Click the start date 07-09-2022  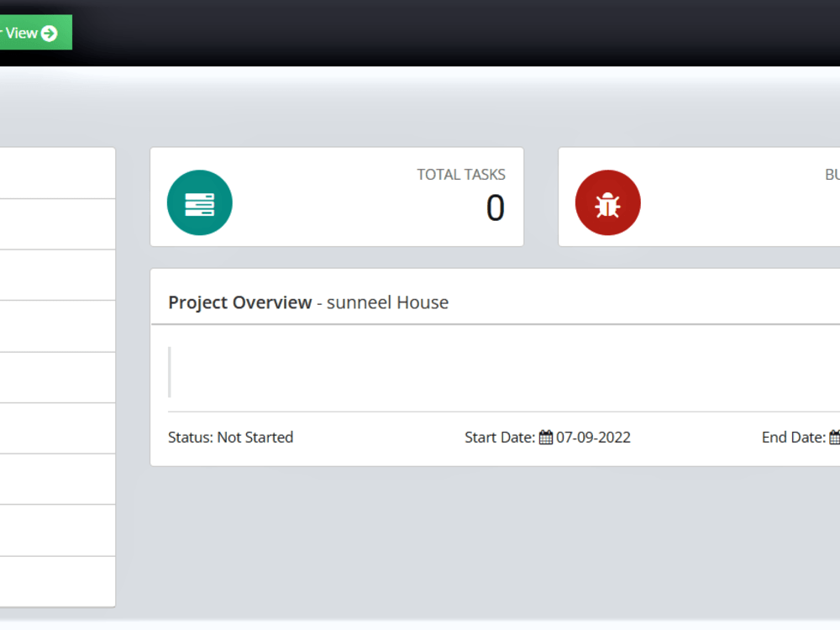pyautogui.click(x=593, y=437)
